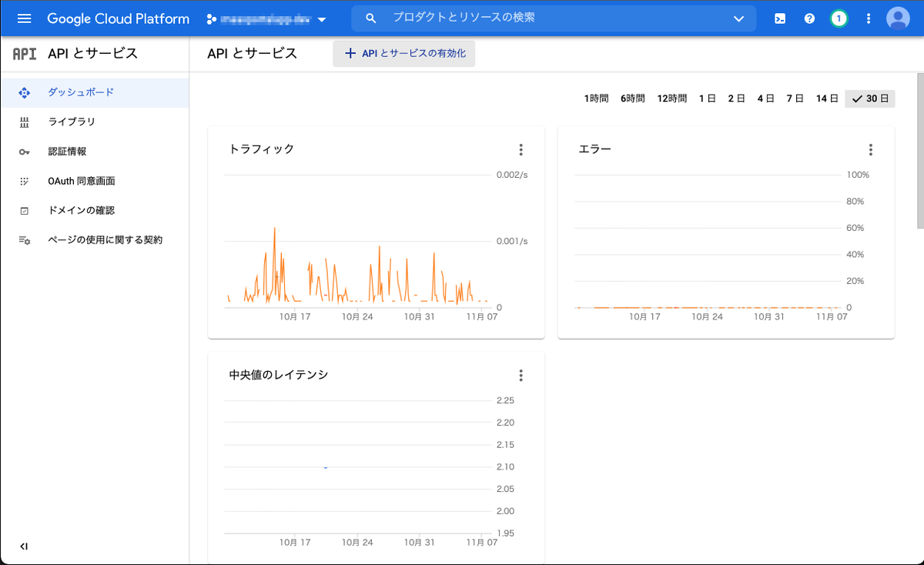924x565 pixels.
Task: Open the project selector dropdown
Action: point(266,18)
